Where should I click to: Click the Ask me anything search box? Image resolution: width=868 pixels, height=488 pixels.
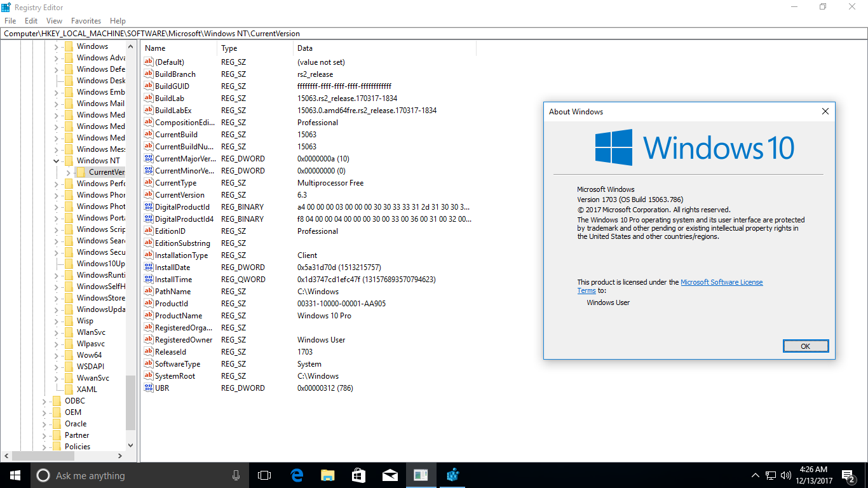138,475
